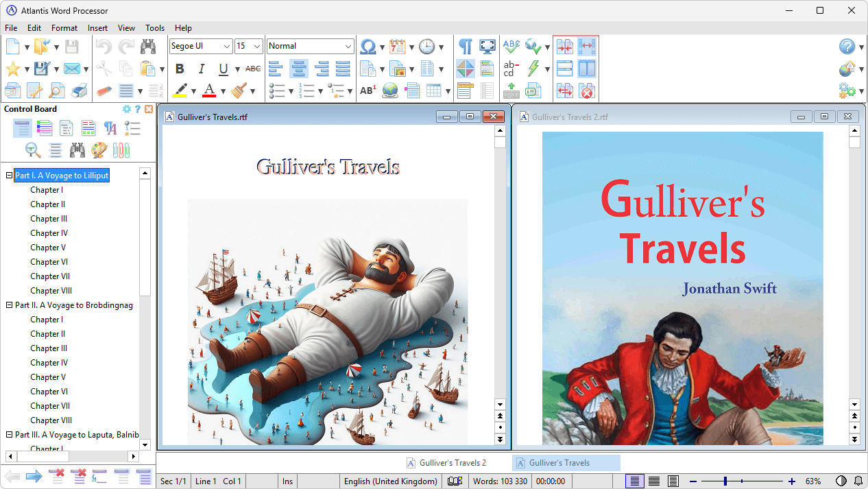Viewport: 868px width, 489px height.
Task: Open highlight color dropdown arrow
Action: click(x=193, y=91)
